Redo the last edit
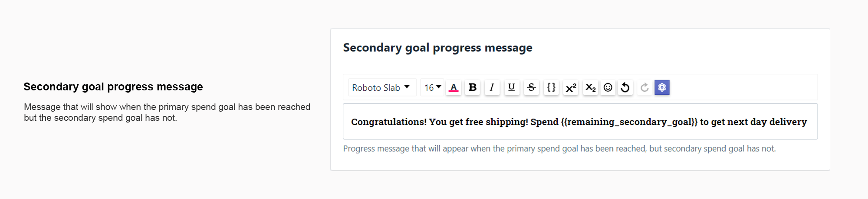The image size is (868, 199). (644, 87)
